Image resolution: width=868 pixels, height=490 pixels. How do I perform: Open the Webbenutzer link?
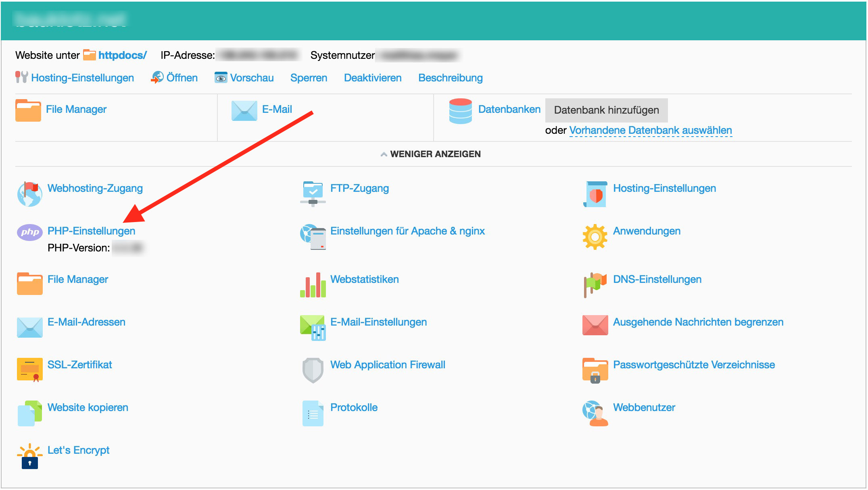coord(644,407)
